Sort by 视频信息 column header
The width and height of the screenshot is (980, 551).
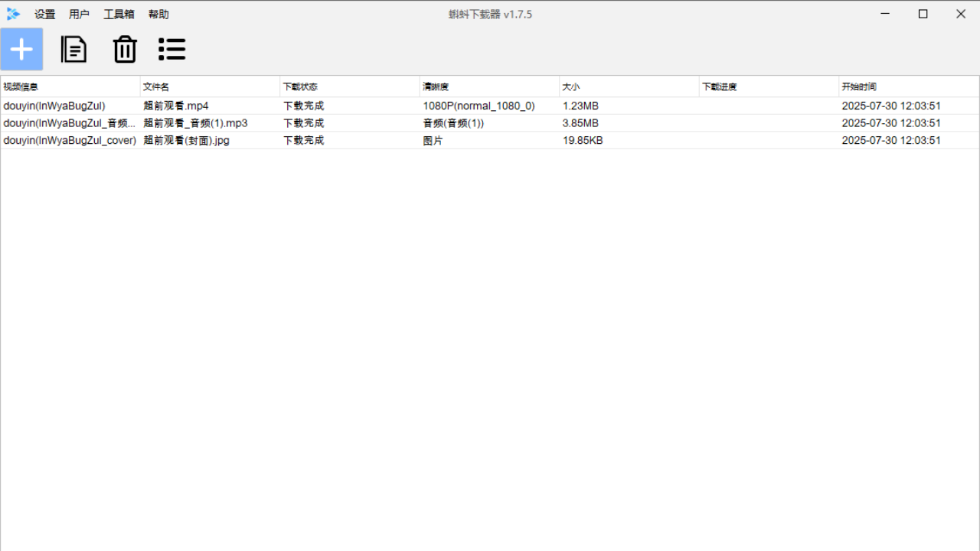pyautogui.click(x=70, y=86)
